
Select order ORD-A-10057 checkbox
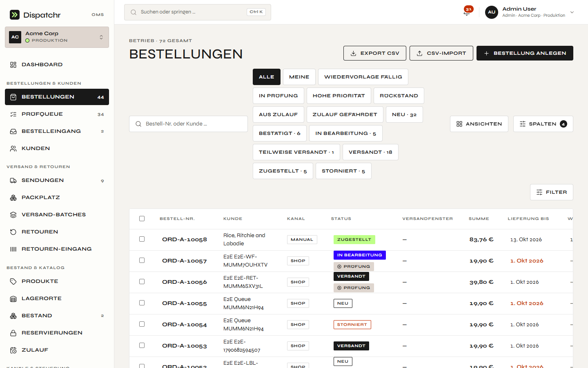pyautogui.click(x=142, y=260)
